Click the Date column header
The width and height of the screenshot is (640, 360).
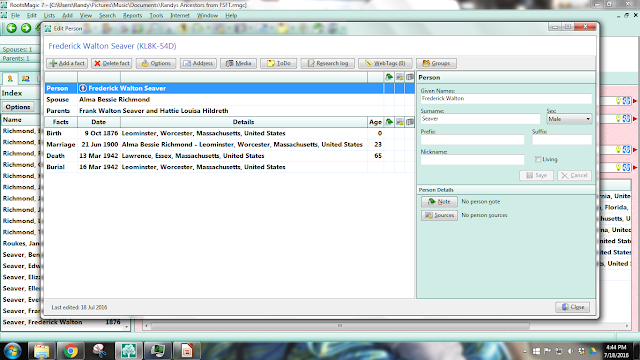tap(99, 122)
